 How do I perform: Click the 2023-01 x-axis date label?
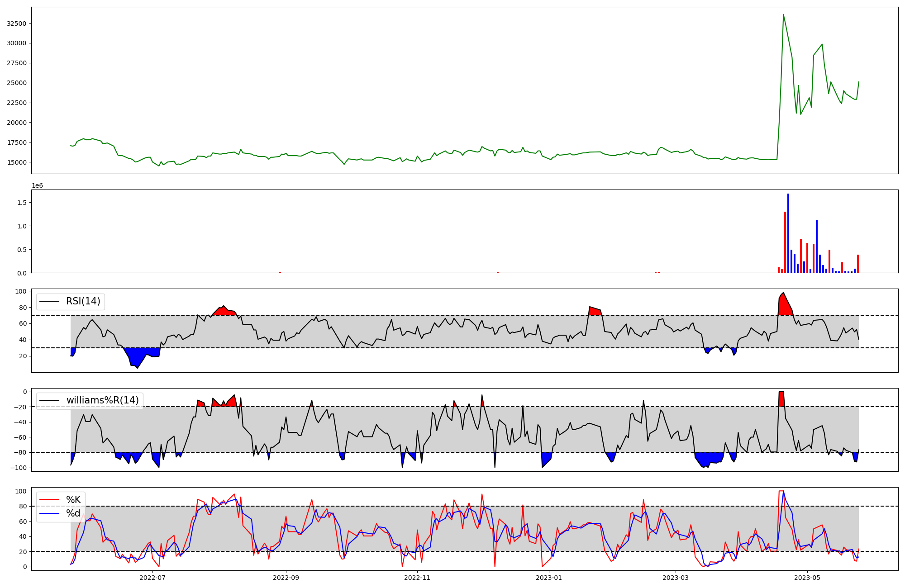pos(548,578)
